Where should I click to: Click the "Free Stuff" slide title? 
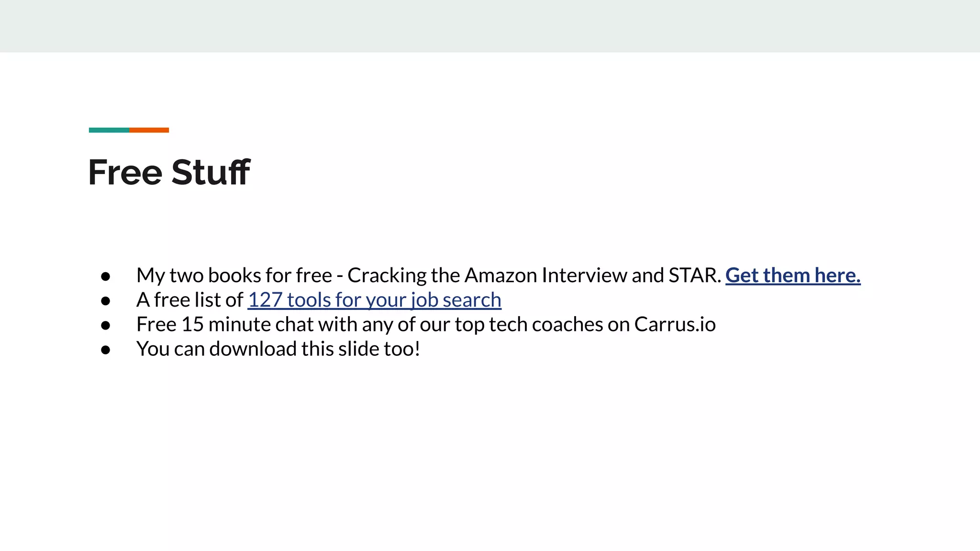(168, 172)
